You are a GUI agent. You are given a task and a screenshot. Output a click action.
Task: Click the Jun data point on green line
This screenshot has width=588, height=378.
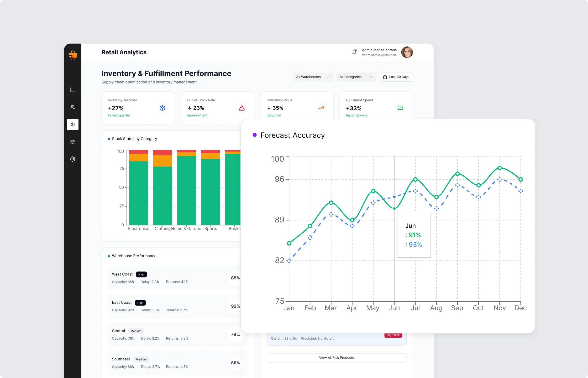(x=394, y=208)
